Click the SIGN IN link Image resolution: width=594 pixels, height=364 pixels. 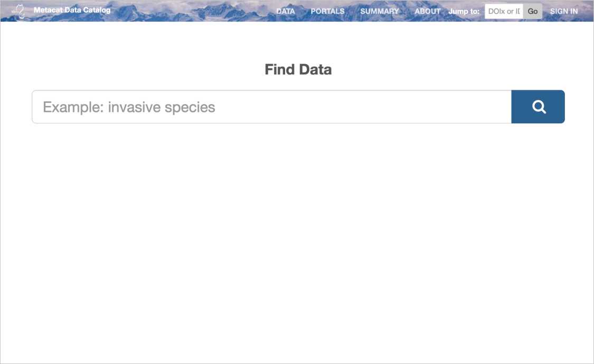tap(564, 11)
